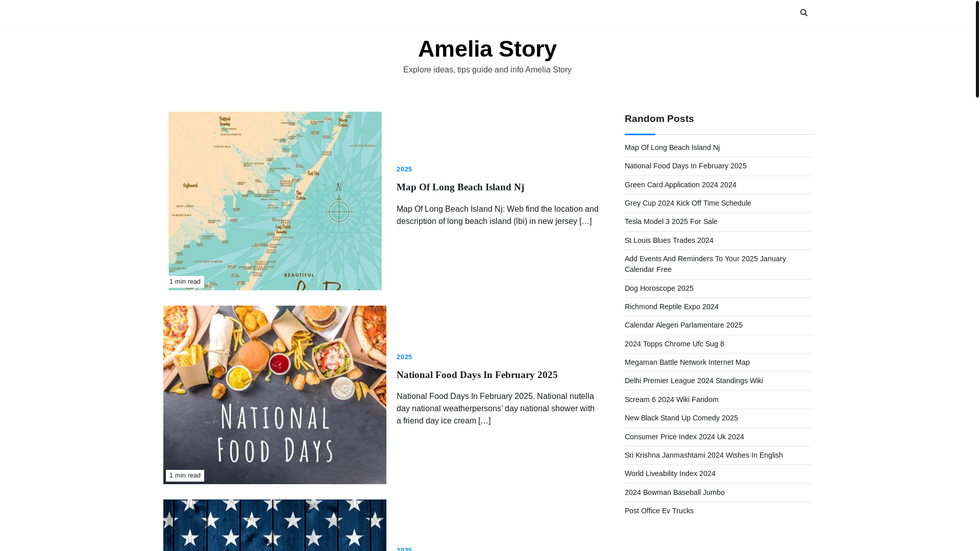Open Dog Horoscope 2025 in Random Posts
Image resolution: width=980 pixels, height=551 pixels.
659,288
